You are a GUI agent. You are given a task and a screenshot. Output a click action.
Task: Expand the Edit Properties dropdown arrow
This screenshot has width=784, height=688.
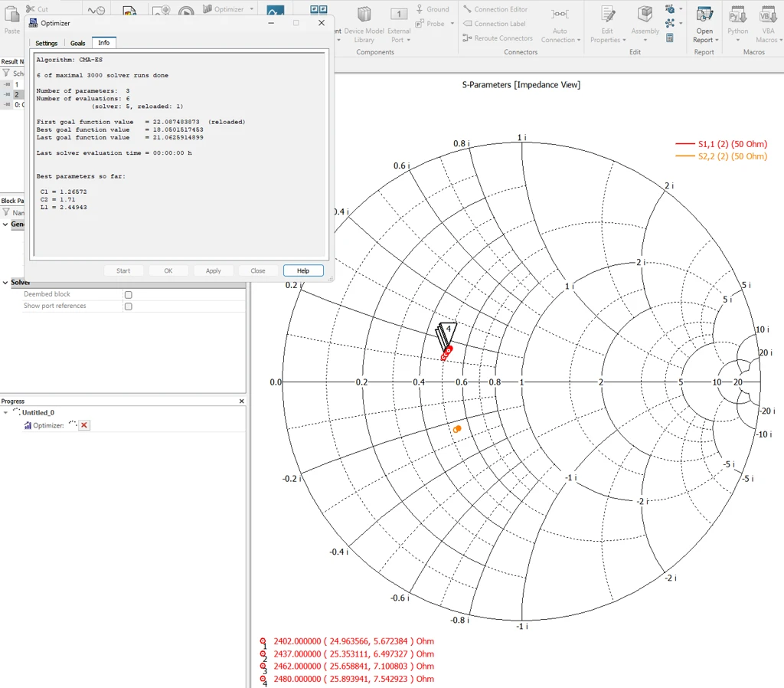pos(624,40)
